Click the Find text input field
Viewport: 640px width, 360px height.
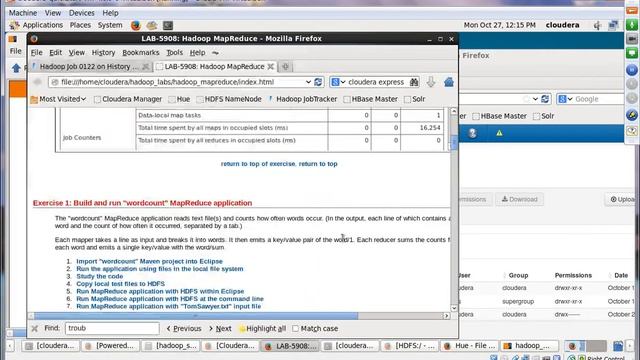coord(112,328)
